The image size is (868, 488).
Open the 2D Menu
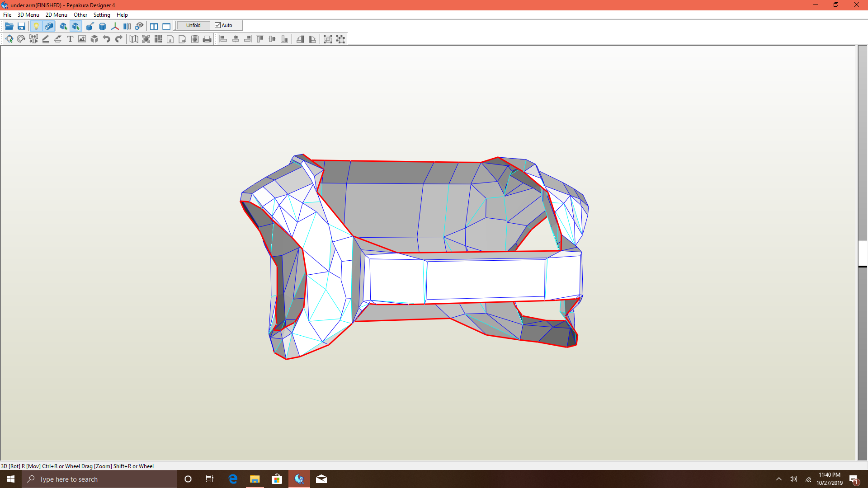pyautogui.click(x=56, y=14)
